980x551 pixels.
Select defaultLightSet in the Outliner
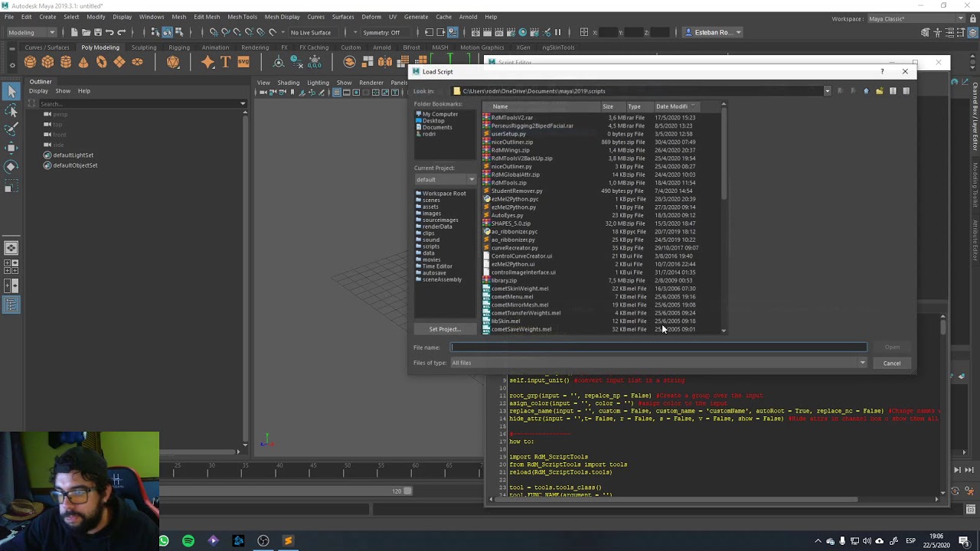point(73,155)
